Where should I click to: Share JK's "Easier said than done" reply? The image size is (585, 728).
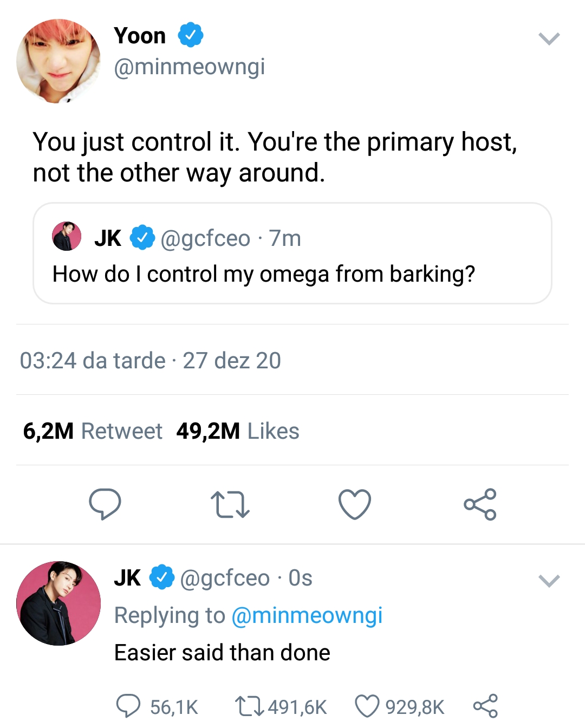coord(485,706)
